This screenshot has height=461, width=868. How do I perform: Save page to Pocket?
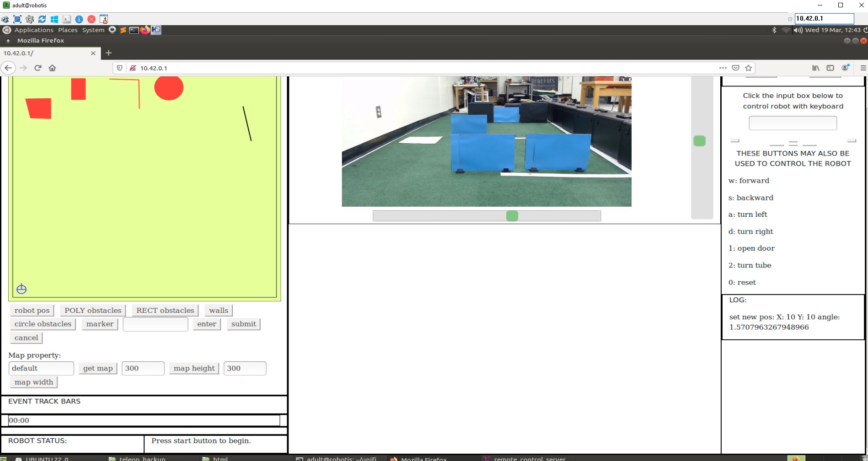click(735, 68)
